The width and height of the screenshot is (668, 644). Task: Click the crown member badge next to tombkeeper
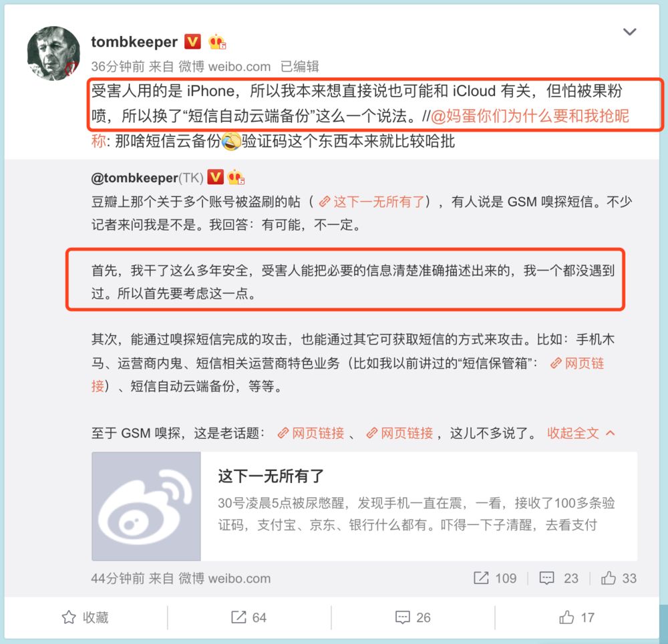[x=217, y=41]
